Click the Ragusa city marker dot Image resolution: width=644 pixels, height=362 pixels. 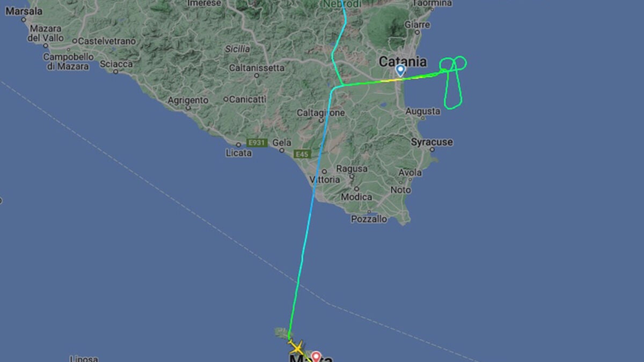pos(352,176)
